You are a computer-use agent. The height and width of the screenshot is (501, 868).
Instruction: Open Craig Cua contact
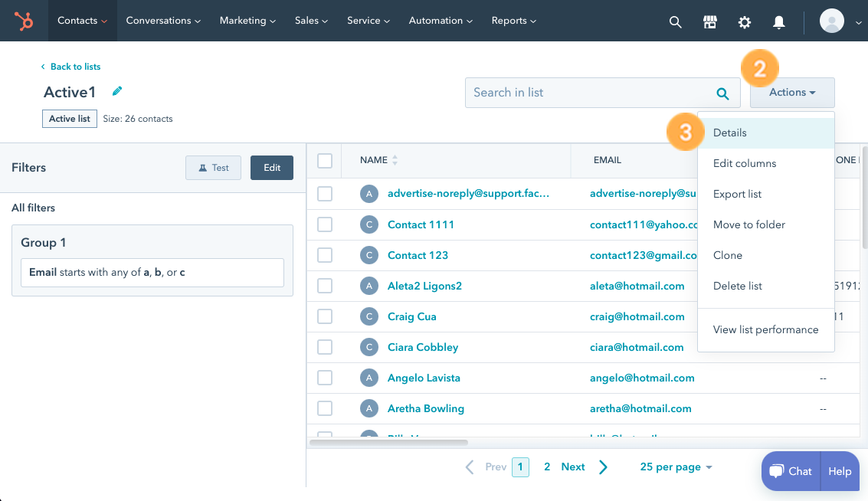(412, 316)
